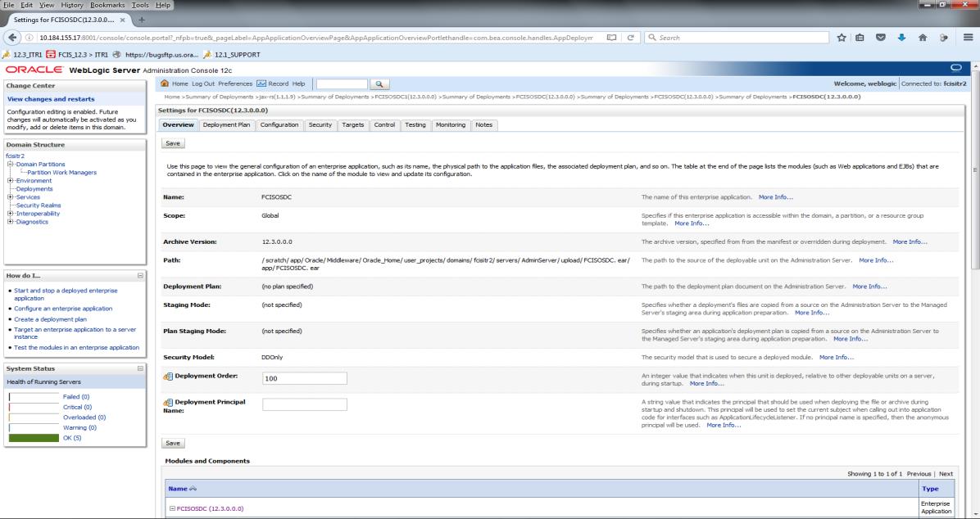Image resolution: width=980 pixels, height=519 pixels.
Task: Switch to the Deployment Plan tab
Action: pyautogui.click(x=226, y=125)
